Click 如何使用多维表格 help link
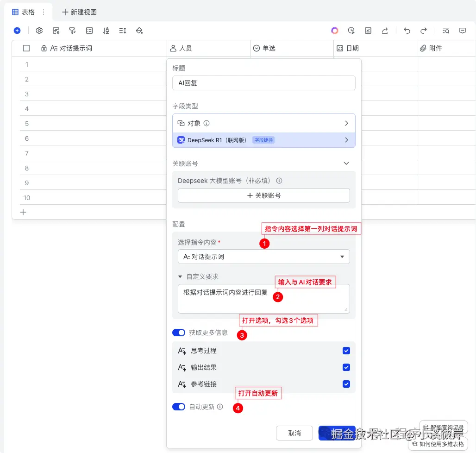 tap(438, 444)
